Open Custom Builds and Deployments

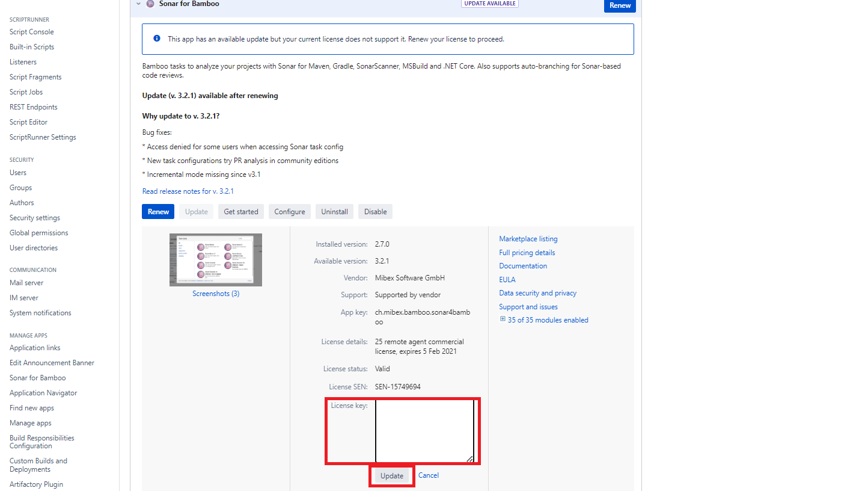click(x=38, y=465)
